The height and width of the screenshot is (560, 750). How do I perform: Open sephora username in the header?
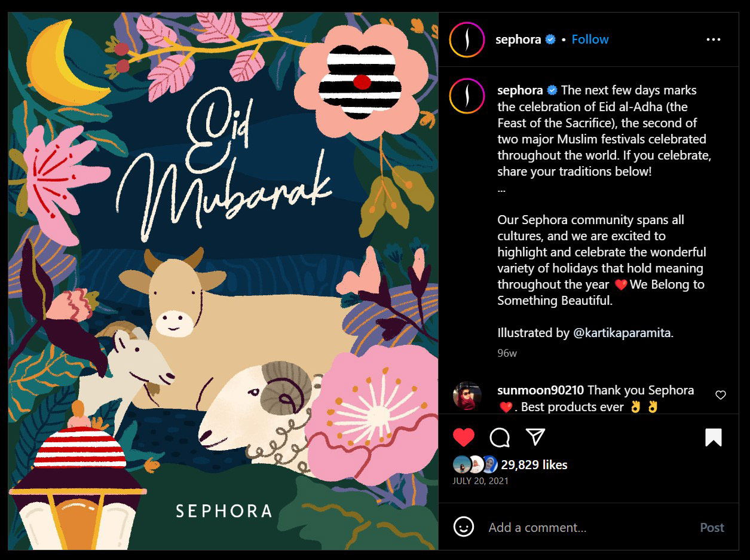pyautogui.click(x=518, y=39)
